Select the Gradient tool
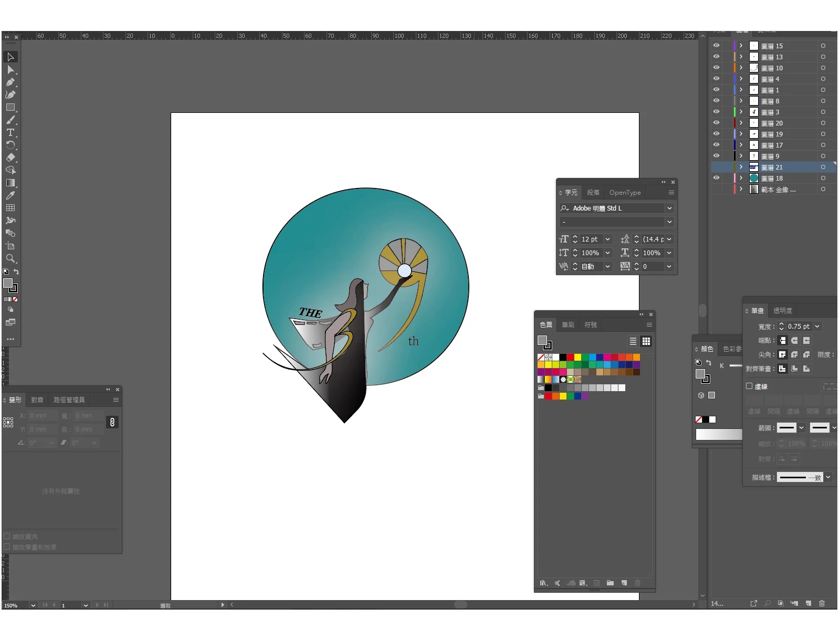The width and height of the screenshot is (840, 630). [x=10, y=183]
